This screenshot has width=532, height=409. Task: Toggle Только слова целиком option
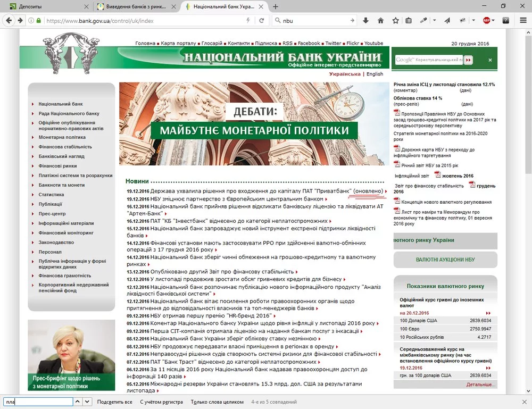(x=217, y=402)
